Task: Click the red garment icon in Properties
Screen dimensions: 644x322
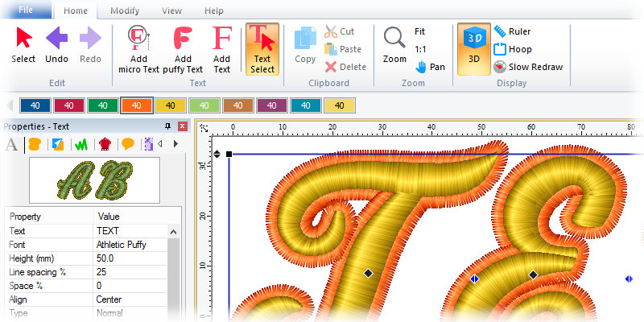Action: click(104, 144)
